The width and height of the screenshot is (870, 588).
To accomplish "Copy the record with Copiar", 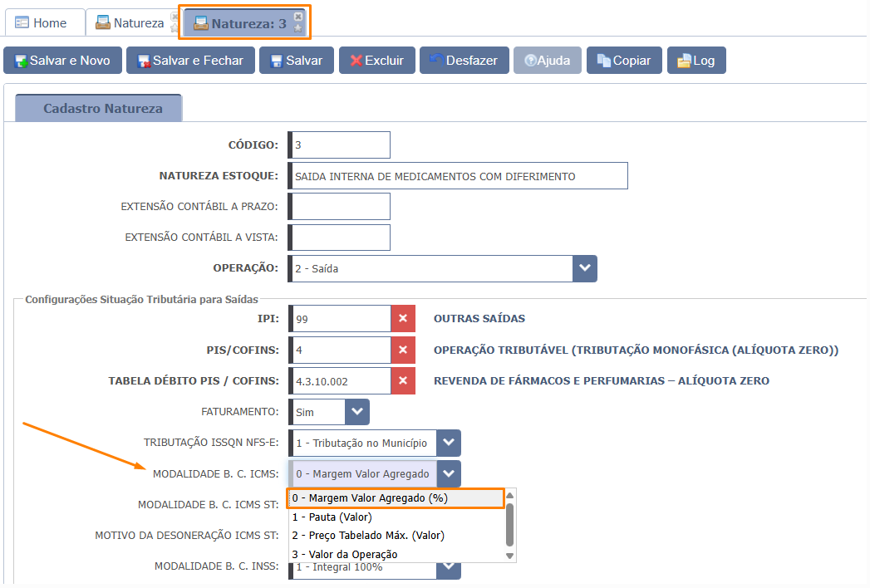I will pos(624,61).
